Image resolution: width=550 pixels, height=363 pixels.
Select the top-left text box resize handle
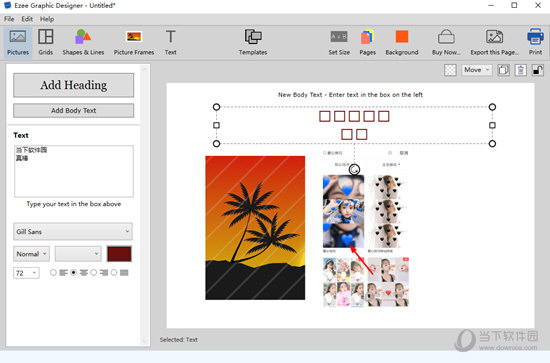[216, 107]
